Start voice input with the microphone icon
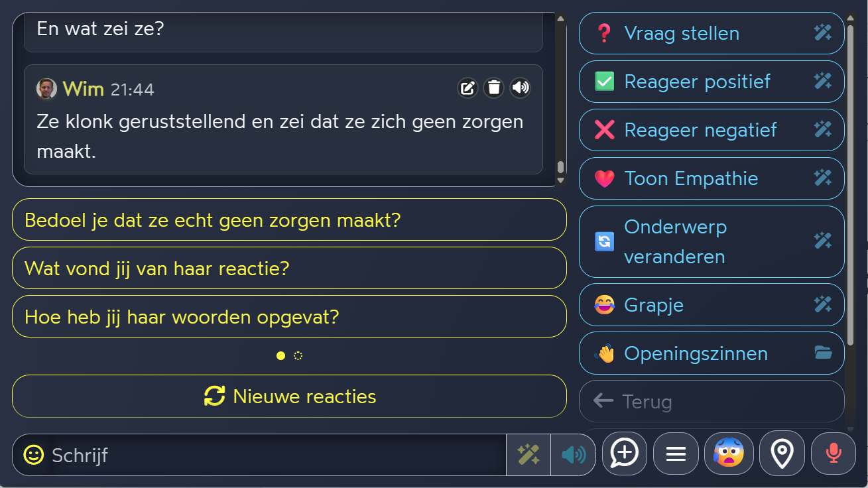Image resolution: width=868 pixels, height=488 pixels. pos(833,454)
